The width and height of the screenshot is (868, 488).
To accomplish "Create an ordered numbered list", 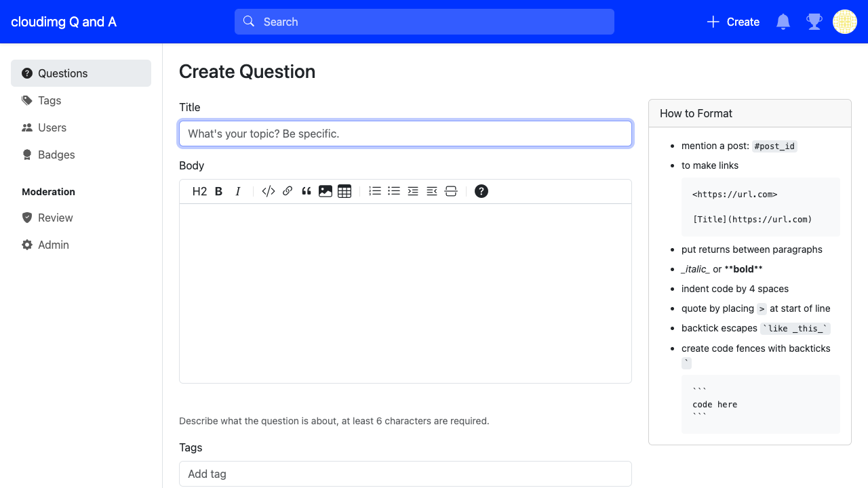I will point(375,191).
